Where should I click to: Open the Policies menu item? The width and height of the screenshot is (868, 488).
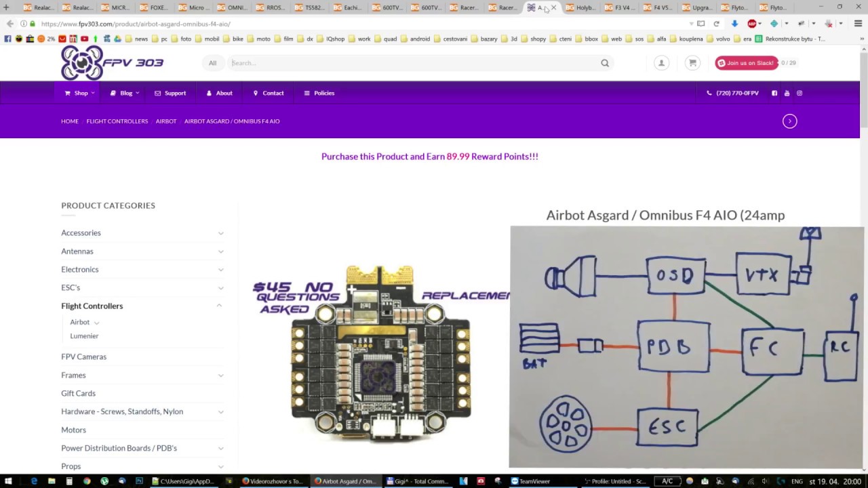[x=319, y=93]
